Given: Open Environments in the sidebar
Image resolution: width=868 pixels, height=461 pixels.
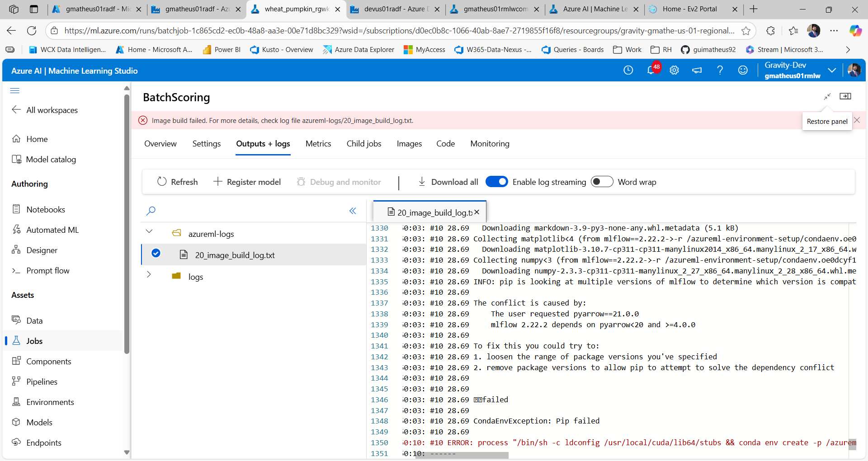Looking at the screenshot, I should pos(43,402).
